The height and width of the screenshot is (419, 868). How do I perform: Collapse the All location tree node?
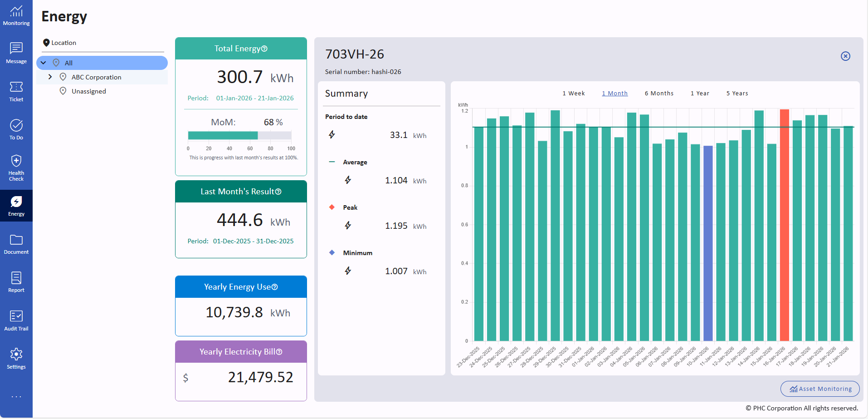(x=44, y=63)
